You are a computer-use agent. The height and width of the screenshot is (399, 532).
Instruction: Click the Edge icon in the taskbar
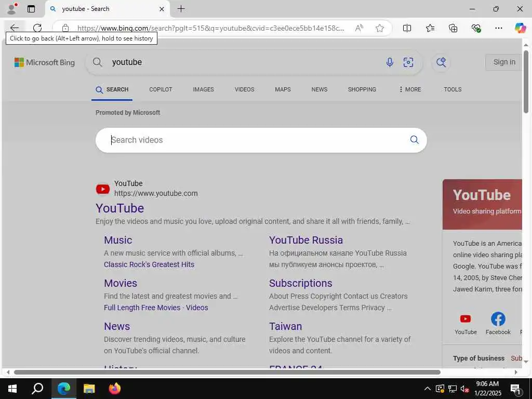(63, 389)
